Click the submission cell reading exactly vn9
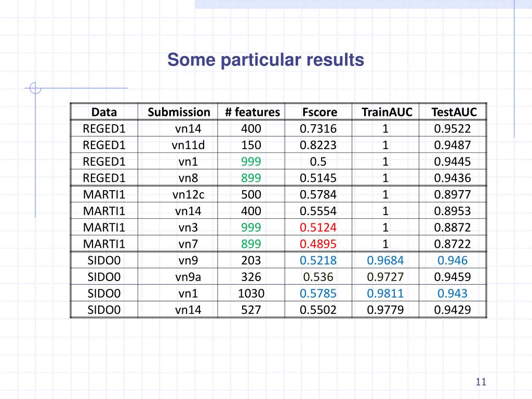 pos(188,260)
